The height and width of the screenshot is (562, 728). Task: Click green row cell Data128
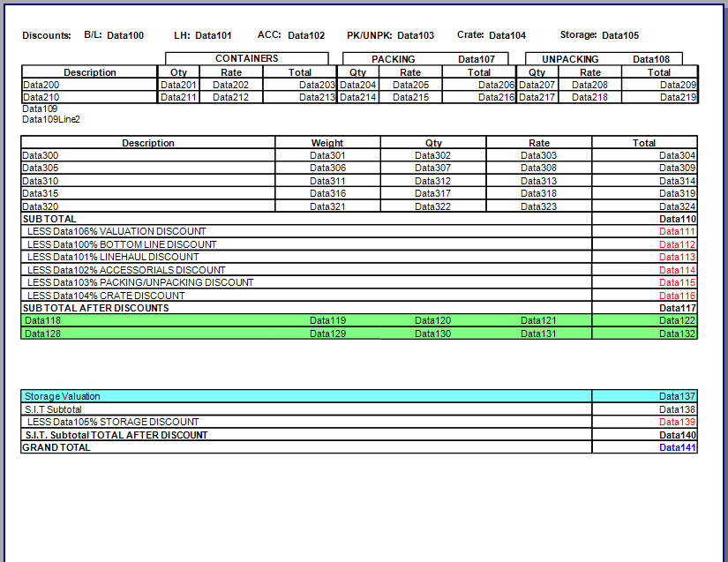42,333
